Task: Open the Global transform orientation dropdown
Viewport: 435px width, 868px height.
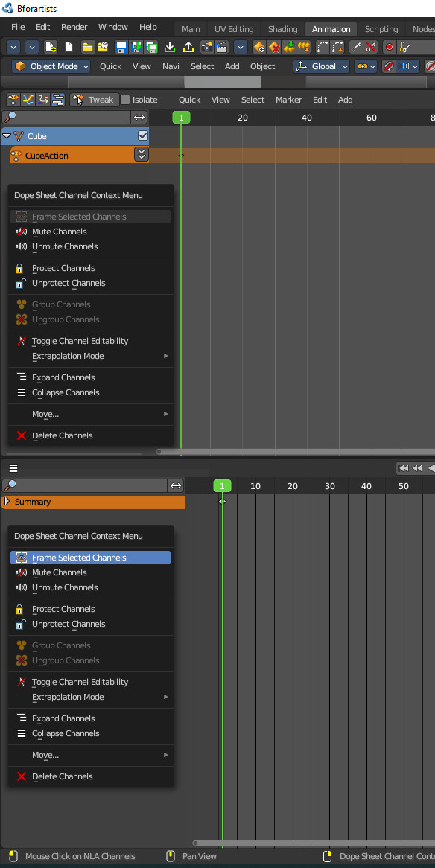Action: click(322, 66)
